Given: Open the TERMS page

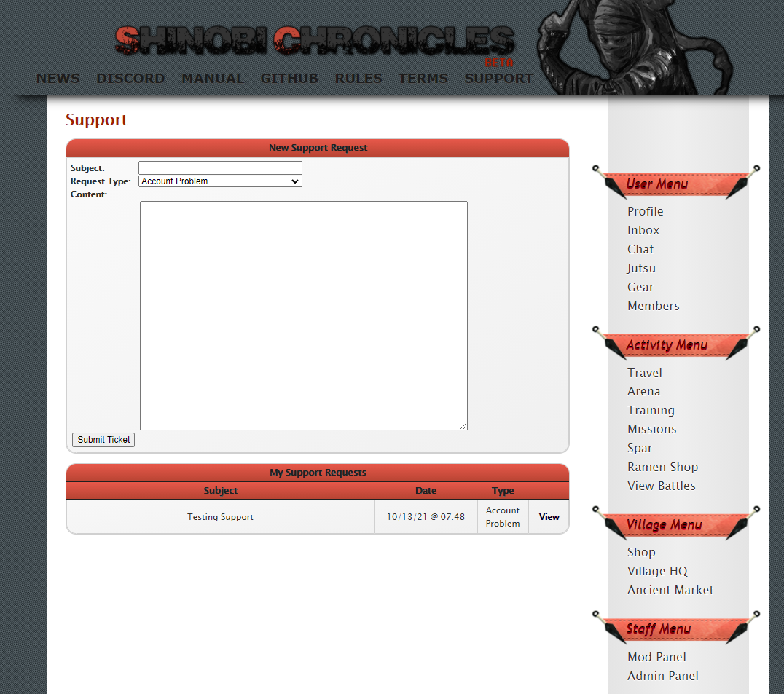Looking at the screenshot, I should click(423, 78).
